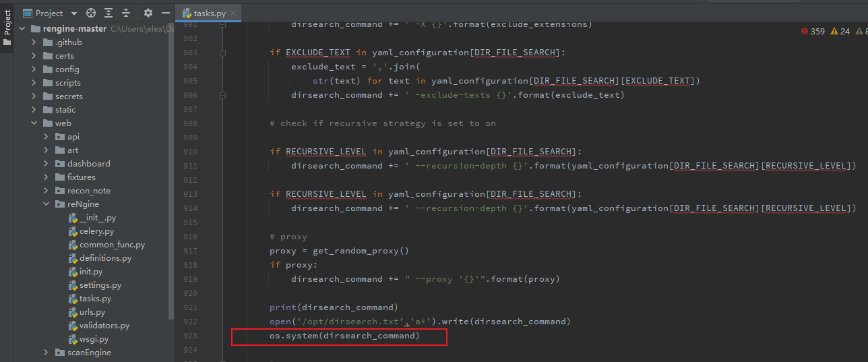Click line number 921 in the gutter
868x362 pixels.
coord(190,307)
